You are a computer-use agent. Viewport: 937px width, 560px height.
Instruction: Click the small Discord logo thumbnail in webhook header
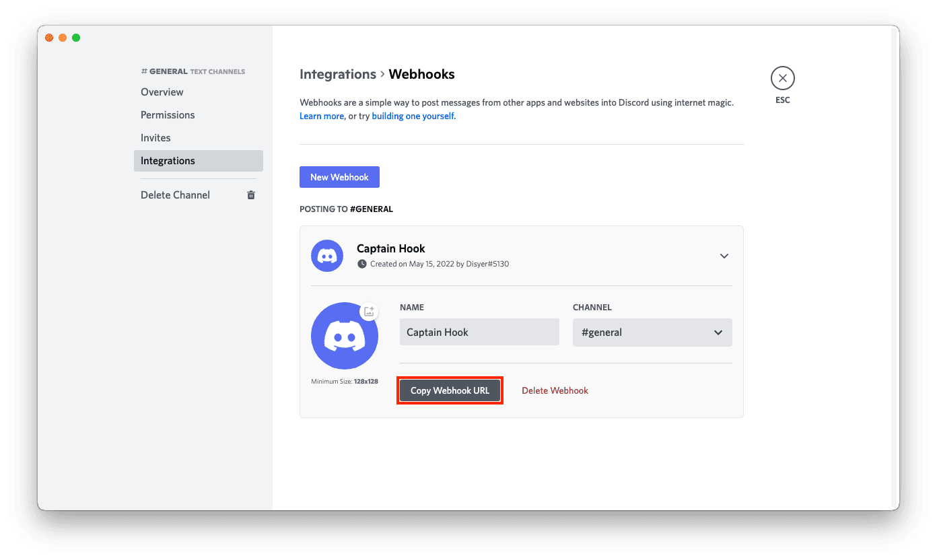tap(326, 256)
